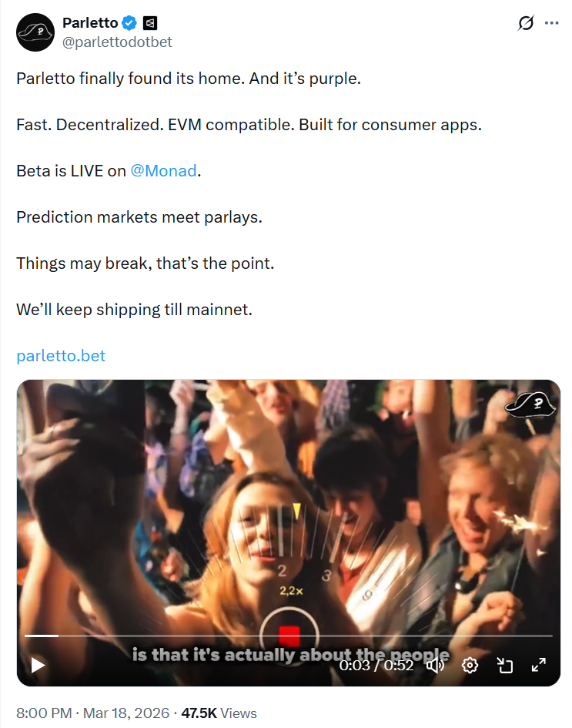
Task: Open the three-dot more options menu
Action: click(551, 23)
